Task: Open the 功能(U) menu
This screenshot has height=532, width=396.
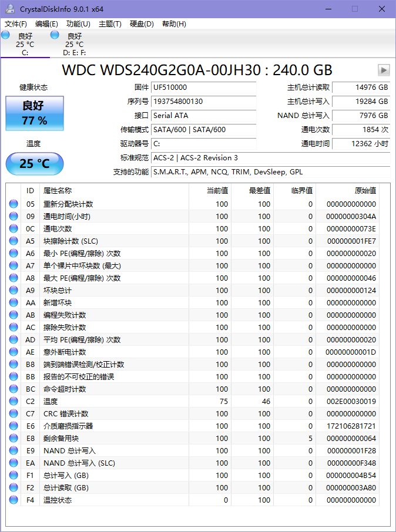Action: pos(78,24)
